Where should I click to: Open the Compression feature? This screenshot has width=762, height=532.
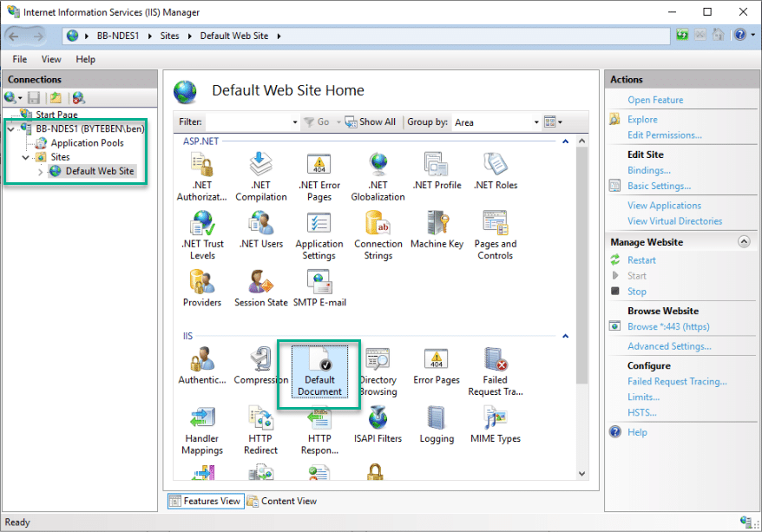click(261, 365)
